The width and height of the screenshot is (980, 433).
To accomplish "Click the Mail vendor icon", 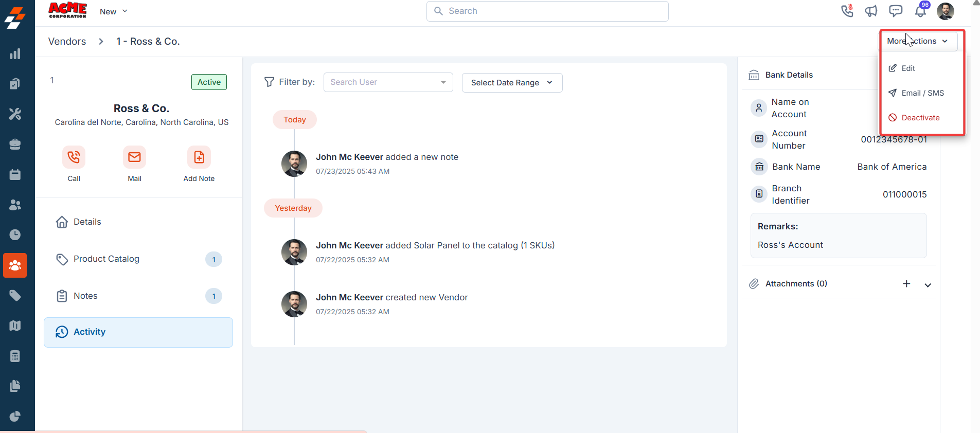I will (x=134, y=157).
